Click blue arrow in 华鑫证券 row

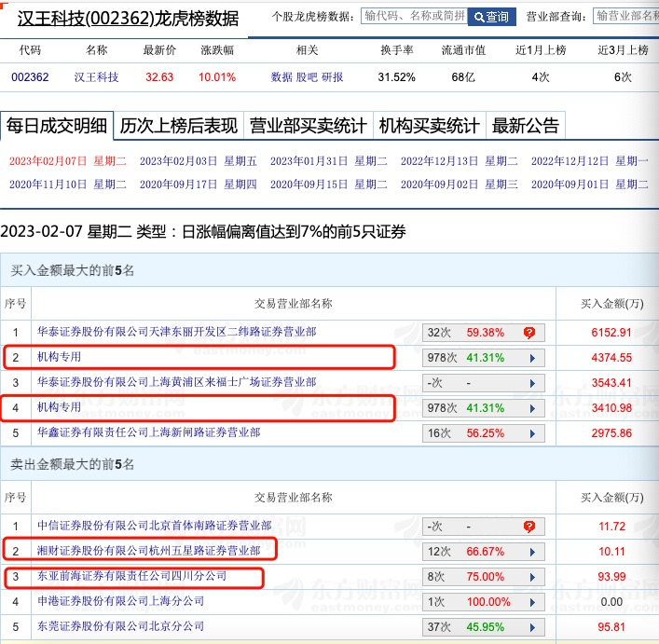click(532, 432)
